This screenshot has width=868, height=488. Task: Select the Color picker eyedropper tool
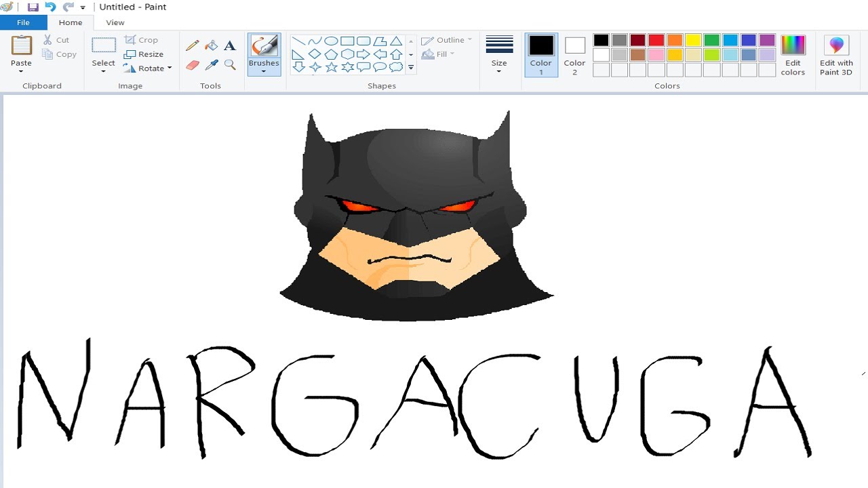coord(212,65)
